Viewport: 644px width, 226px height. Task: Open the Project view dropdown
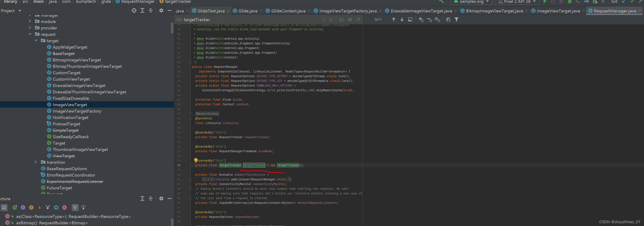[20, 11]
